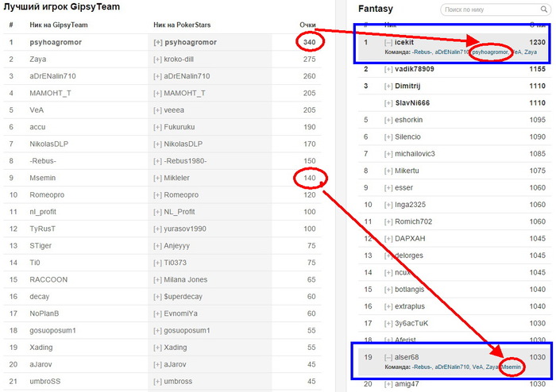The image size is (556, 392).
Task: Expand the Mikleler PokerStars entry
Action: click(158, 178)
